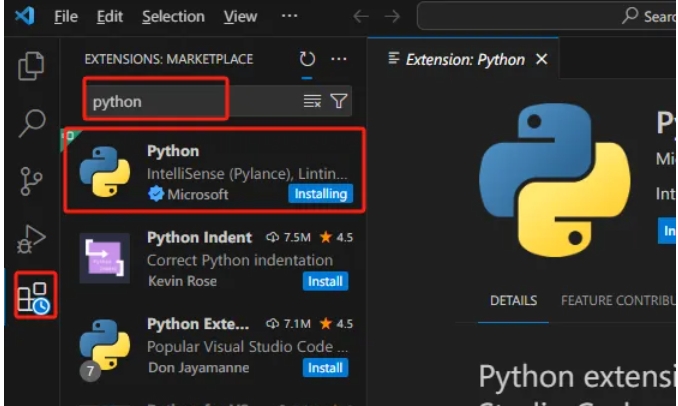Open the Search view in activity bar
Screen dimensions: 678x406
(x=32, y=124)
